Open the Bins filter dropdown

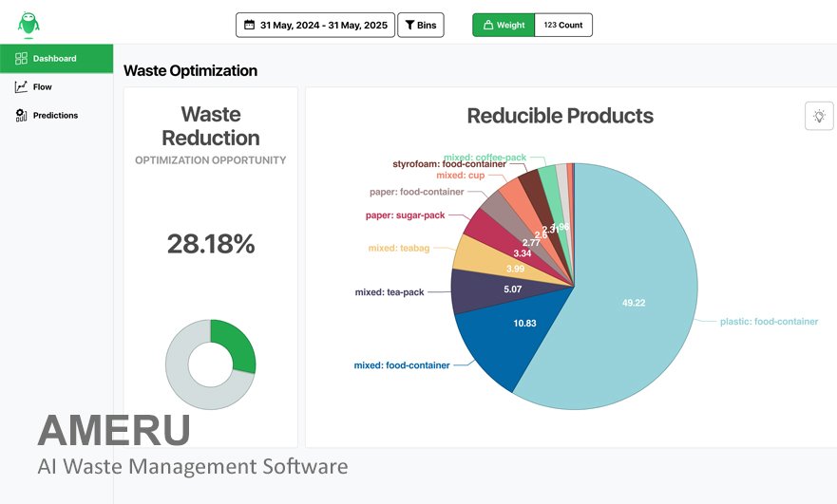coord(420,26)
